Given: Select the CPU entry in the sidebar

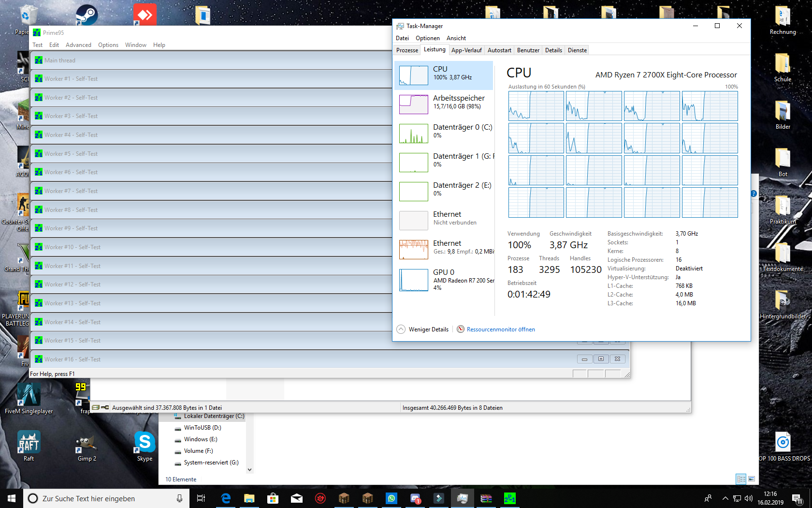Looking at the screenshot, I should tap(444, 75).
